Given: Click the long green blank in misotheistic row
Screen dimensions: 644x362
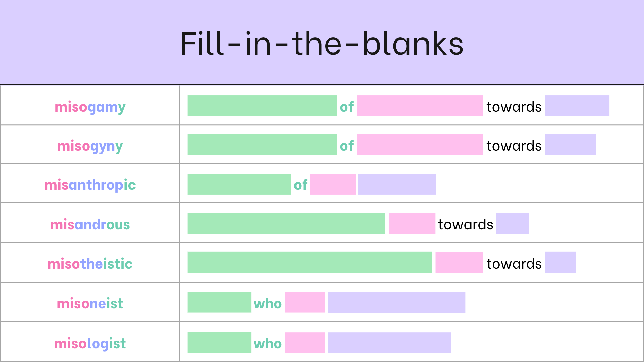Looking at the screenshot, I should [x=310, y=262].
